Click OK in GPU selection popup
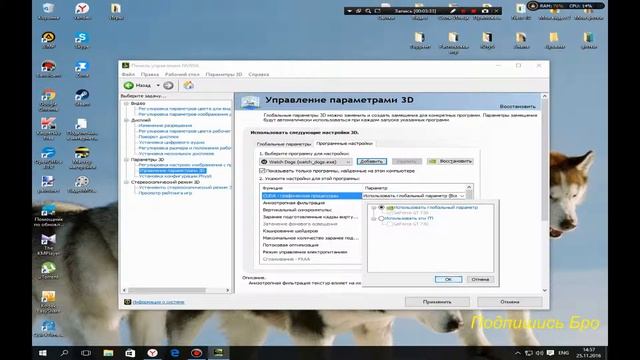 point(448,280)
